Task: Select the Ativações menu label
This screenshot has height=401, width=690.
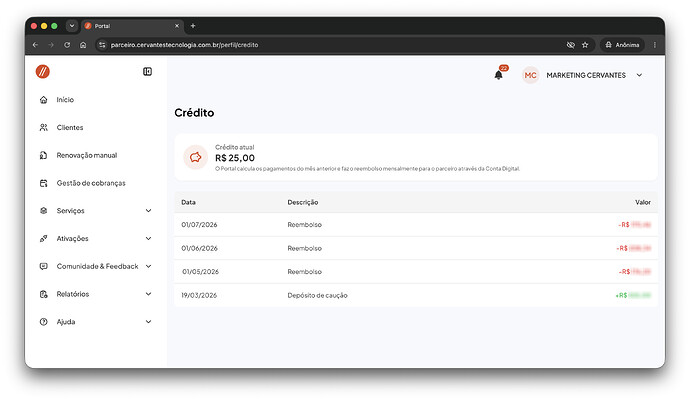Action: point(73,239)
